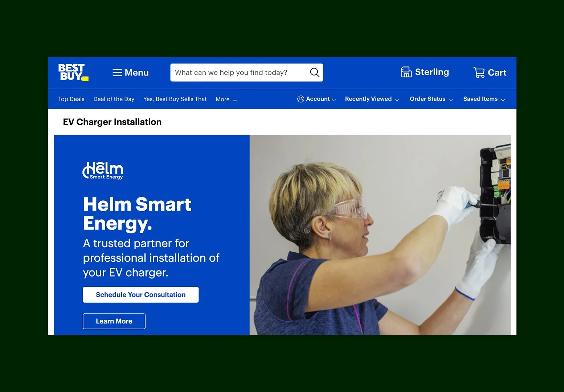Click the Account person icon
Image resolution: width=564 pixels, height=392 pixels.
[301, 99]
